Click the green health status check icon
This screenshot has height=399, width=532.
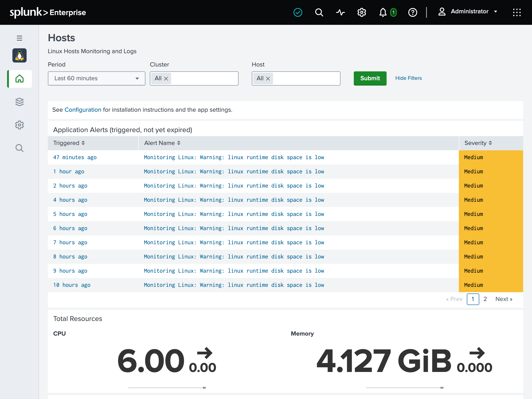pos(298,12)
